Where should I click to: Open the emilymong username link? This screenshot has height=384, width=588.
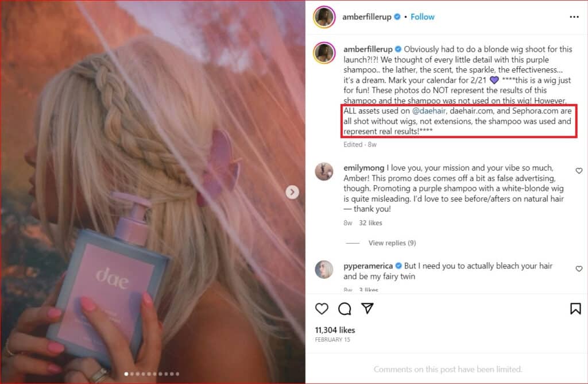coord(363,168)
